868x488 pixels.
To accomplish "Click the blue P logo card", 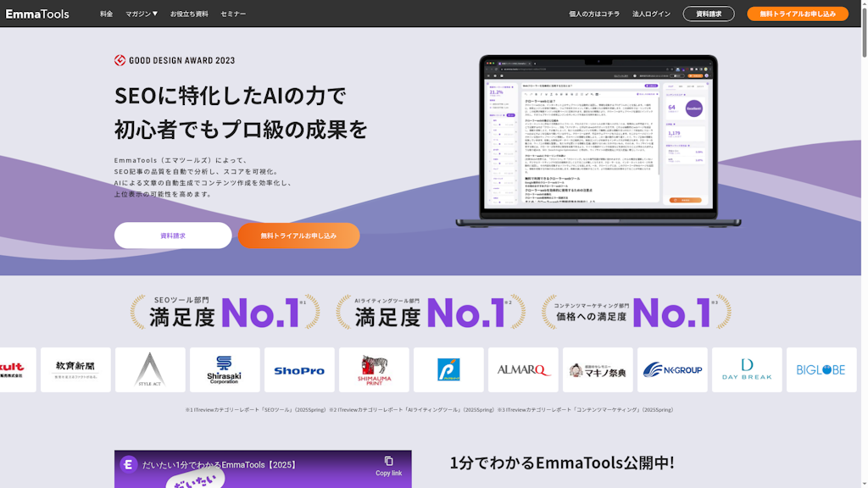I will 448,369.
